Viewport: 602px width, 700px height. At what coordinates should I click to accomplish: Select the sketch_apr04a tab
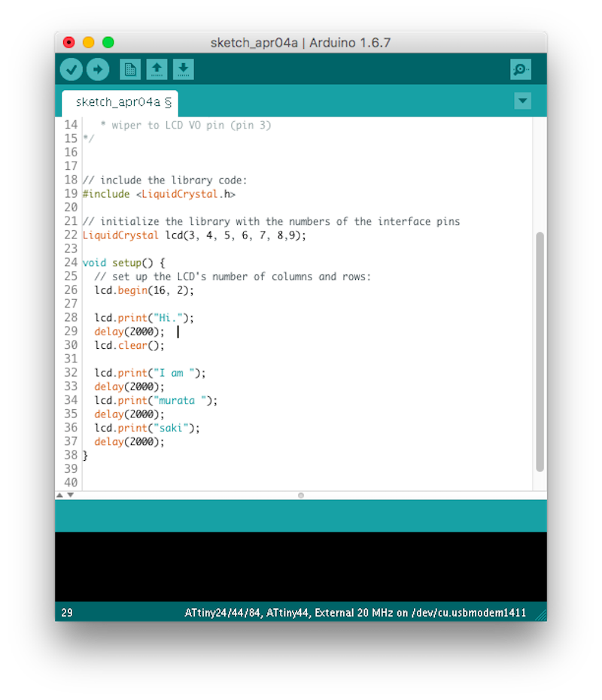[120, 103]
